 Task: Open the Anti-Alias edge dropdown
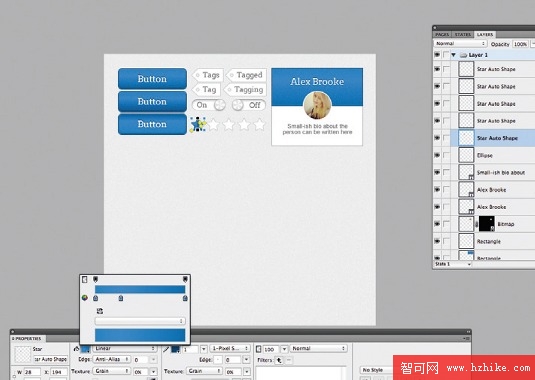click(112, 360)
